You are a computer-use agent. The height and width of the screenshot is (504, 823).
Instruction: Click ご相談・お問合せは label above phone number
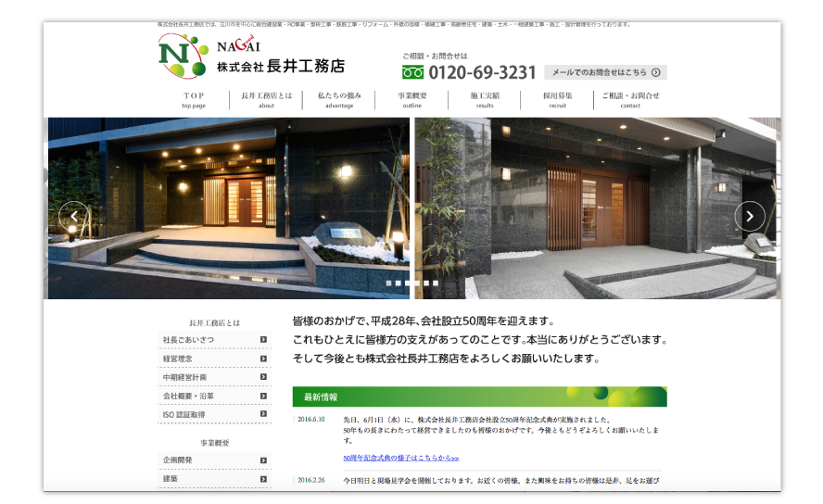click(435, 57)
